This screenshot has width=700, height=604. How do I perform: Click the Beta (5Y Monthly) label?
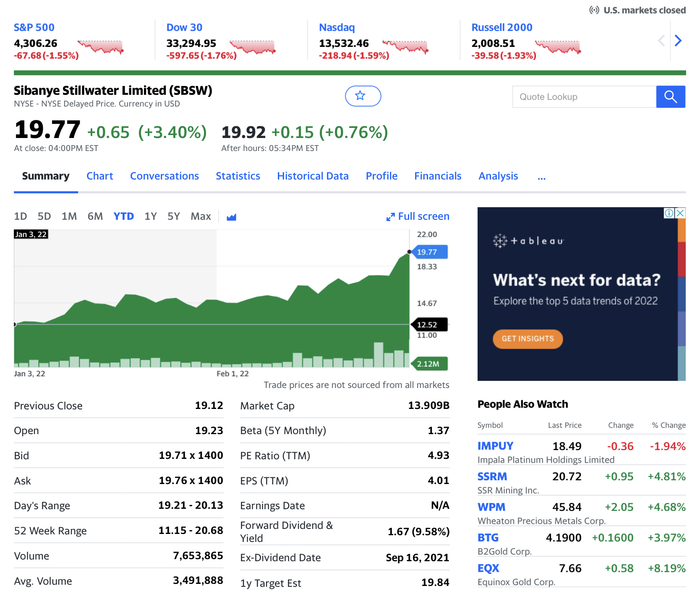283,431
